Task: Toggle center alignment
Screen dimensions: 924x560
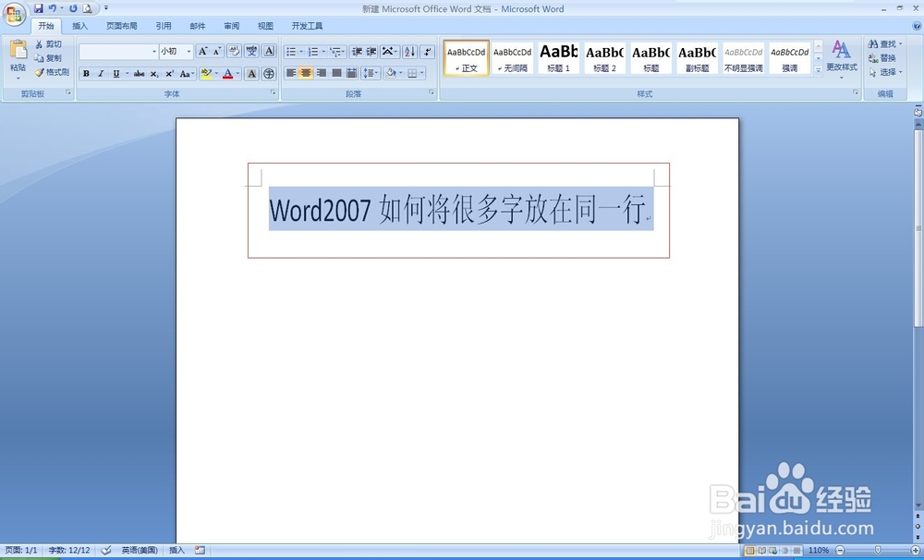Action: pyautogui.click(x=306, y=73)
